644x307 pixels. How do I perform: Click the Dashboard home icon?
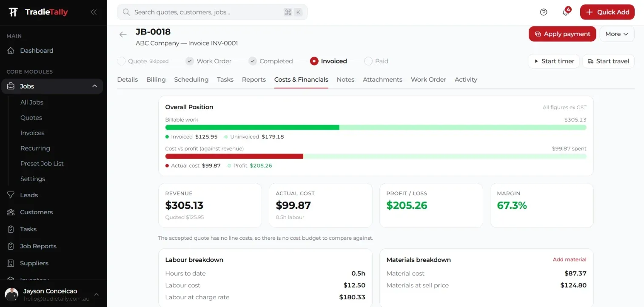click(x=11, y=51)
